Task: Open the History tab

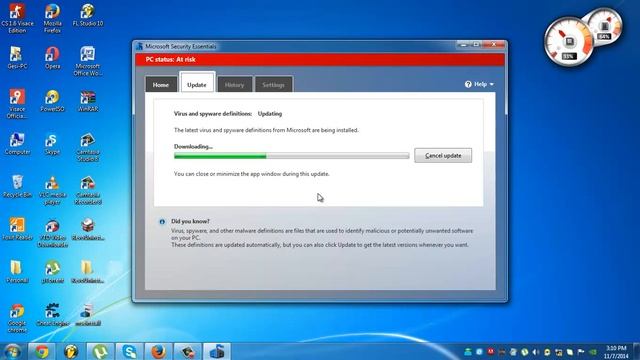Action: [x=234, y=84]
